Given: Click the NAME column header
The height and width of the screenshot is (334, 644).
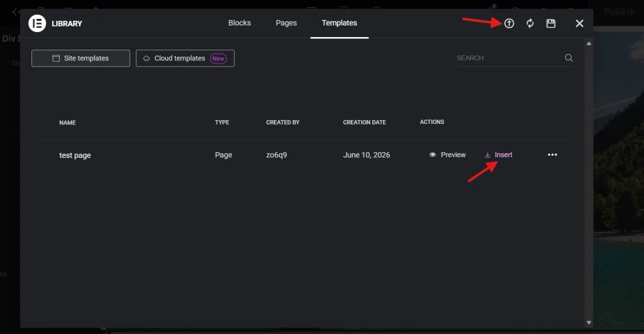Looking at the screenshot, I should point(67,123).
